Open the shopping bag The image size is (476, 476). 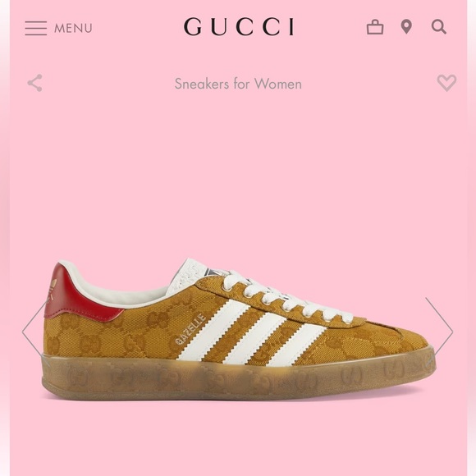(x=375, y=27)
